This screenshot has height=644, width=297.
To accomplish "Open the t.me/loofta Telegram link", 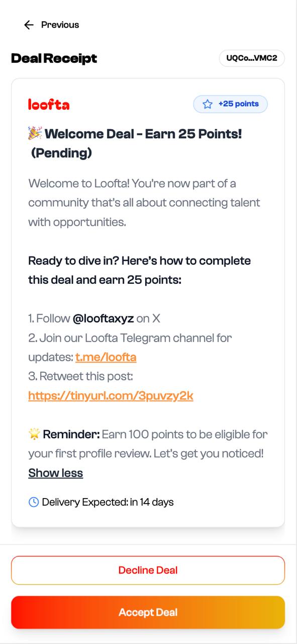I will (106, 357).
